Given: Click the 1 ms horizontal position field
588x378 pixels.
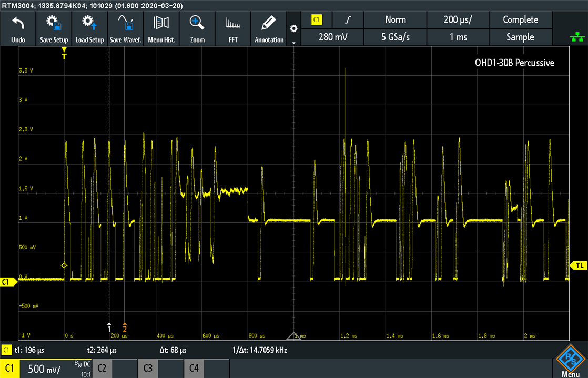Looking at the screenshot, I should tap(458, 37).
